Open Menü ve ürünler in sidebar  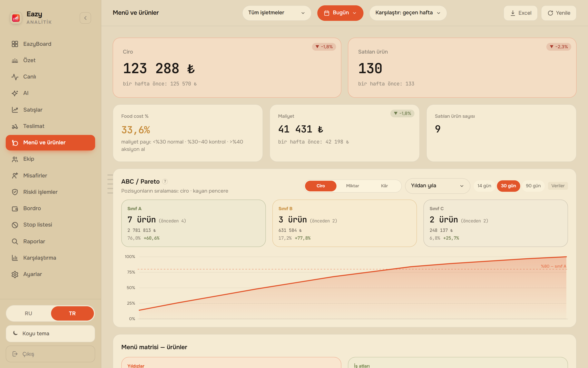coord(50,143)
